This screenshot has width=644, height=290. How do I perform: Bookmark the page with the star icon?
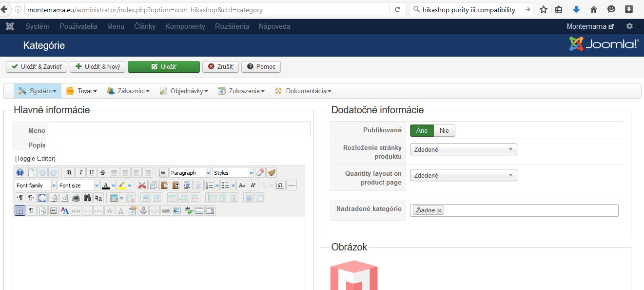point(543,9)
